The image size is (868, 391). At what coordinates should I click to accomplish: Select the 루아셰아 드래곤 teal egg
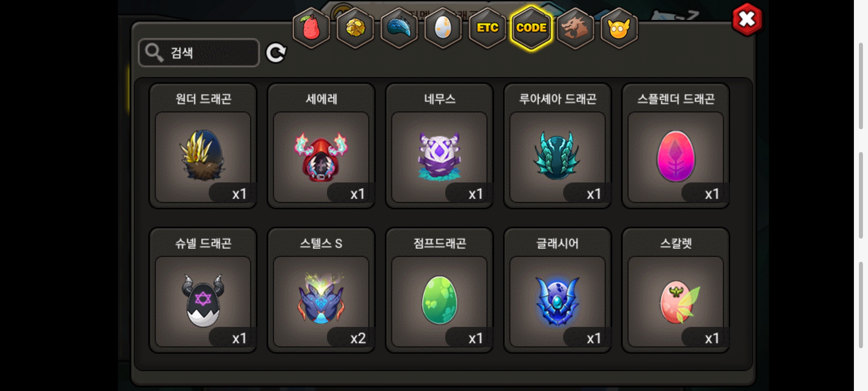pos(558,146)
